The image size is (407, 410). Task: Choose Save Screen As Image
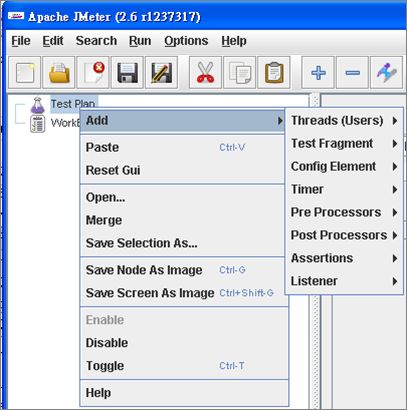tap(182, 293)
